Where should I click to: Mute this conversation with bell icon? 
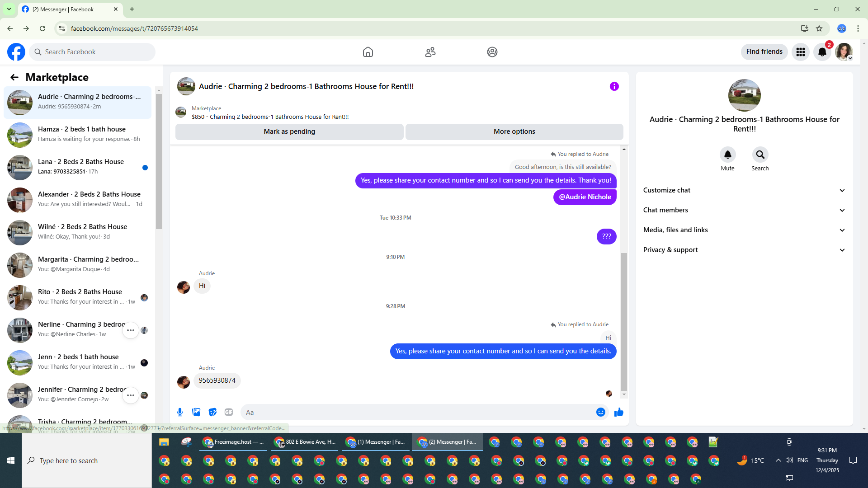(x=727, y=155)
